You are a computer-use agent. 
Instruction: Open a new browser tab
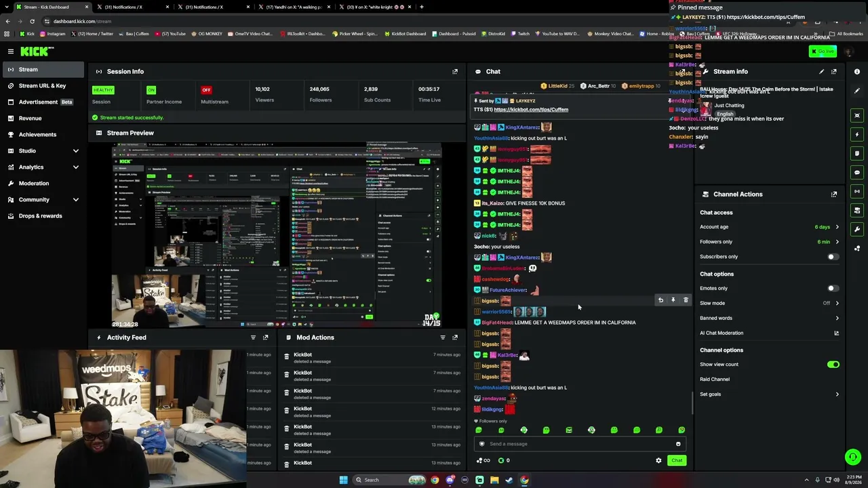[x=422, y=7]
